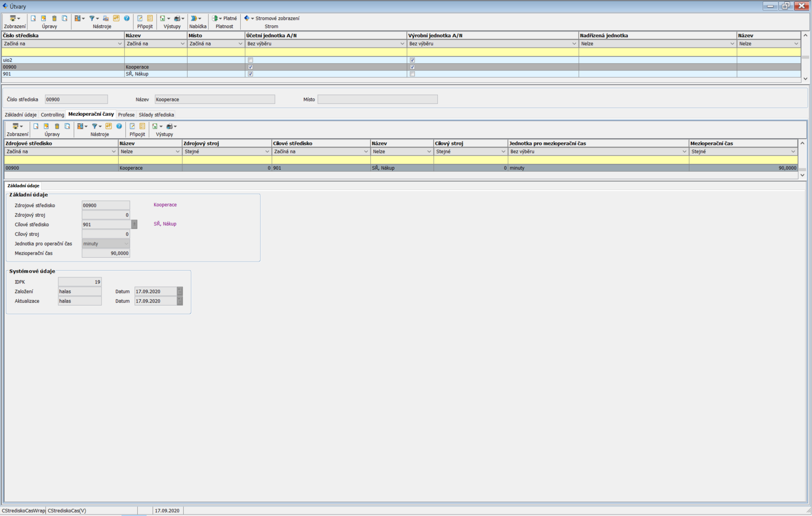Expand the Mezioperační čas filter dropdown
This screenshot has width=812, height=516.
tap(793, 152)
